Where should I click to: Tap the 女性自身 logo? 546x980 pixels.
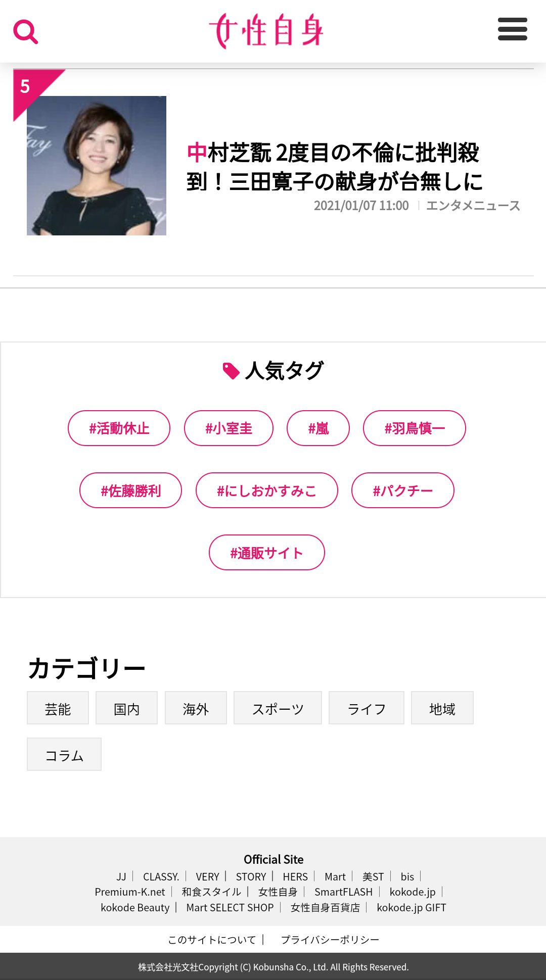pos(266,31)
